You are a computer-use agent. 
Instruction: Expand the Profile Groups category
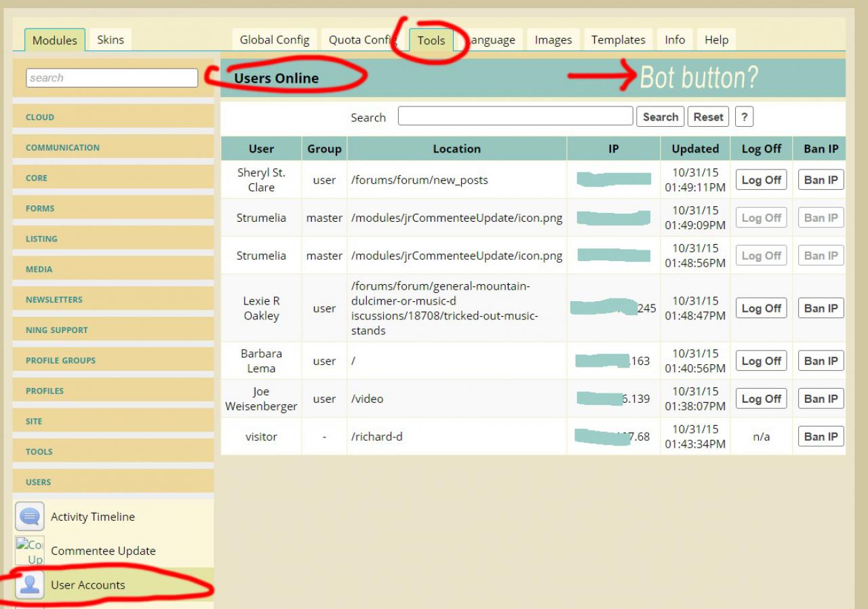pos(60,361)
